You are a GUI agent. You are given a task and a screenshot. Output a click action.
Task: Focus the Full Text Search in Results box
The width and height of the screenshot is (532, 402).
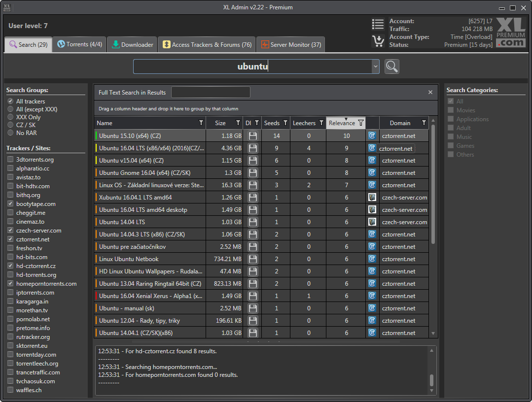point(211,92)
